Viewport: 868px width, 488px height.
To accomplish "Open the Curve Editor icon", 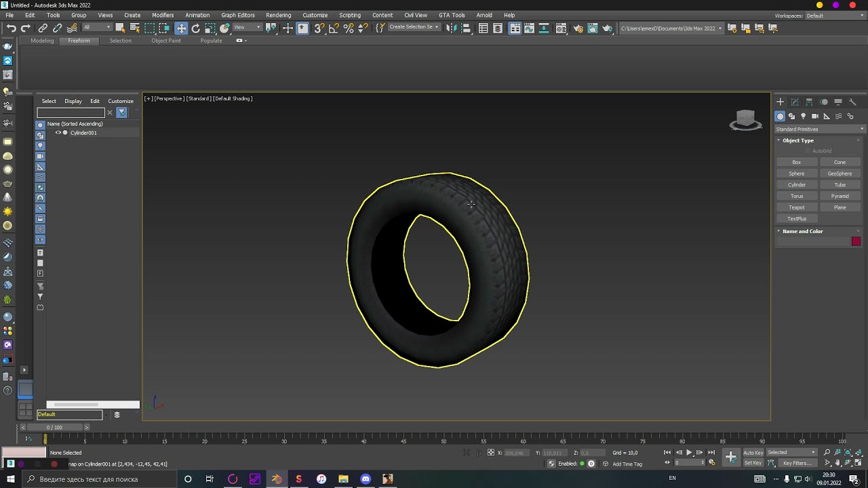I will (x=529, y=28).
